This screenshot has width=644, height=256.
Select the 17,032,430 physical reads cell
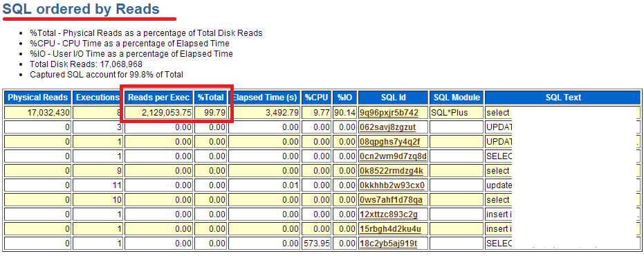(x=38, y=113)
